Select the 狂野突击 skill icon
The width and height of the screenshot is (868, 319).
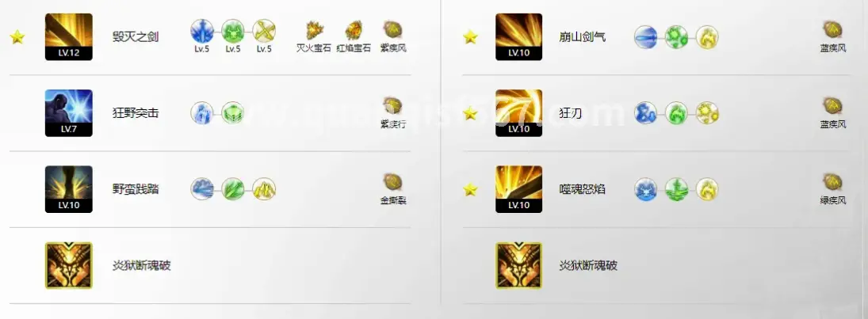pyautogui.click(x=69, y=112)
